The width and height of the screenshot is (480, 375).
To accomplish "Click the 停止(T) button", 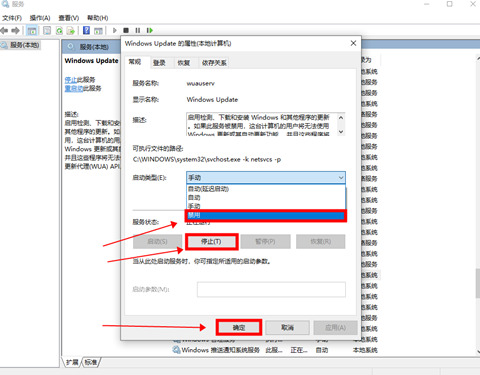I will click(x=211, y=241).
